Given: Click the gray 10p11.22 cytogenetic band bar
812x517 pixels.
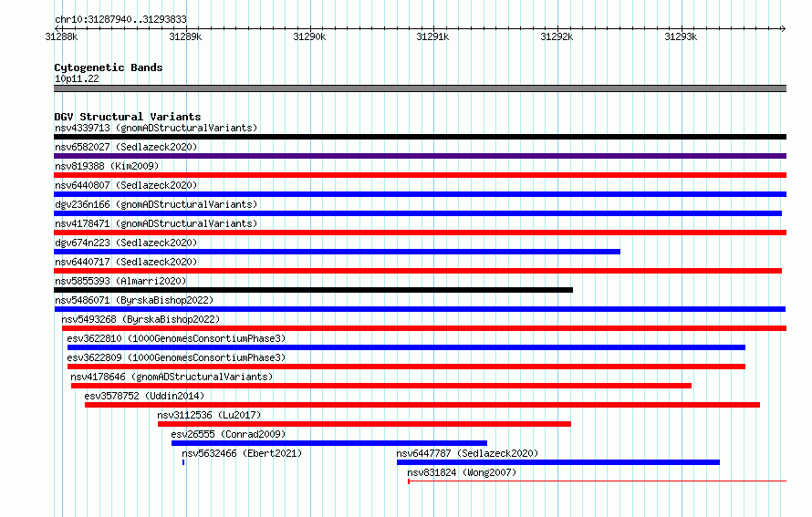Looking at the screenshot, I should click(x=420, y=88).
